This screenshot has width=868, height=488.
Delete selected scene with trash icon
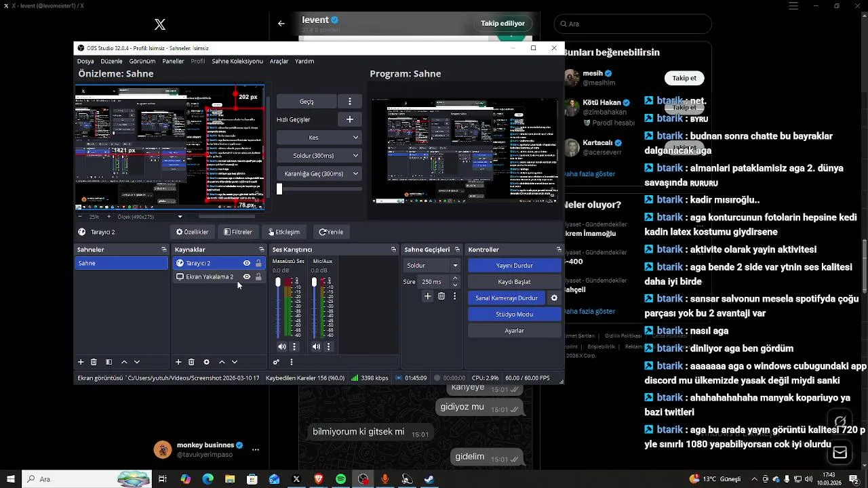[94, 363]
